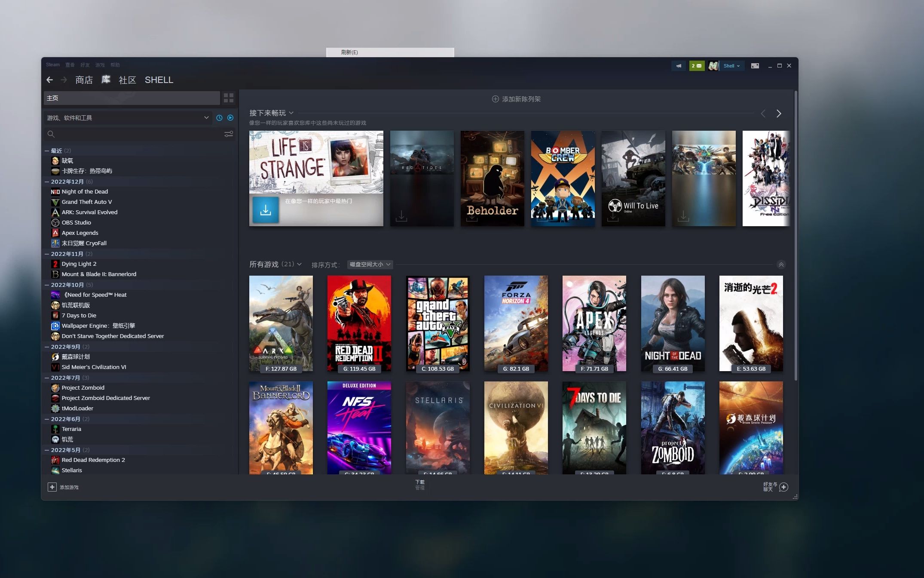Click the library search input field
The width and height of the screenshot is (924, 578).
(x=140, y=134)
